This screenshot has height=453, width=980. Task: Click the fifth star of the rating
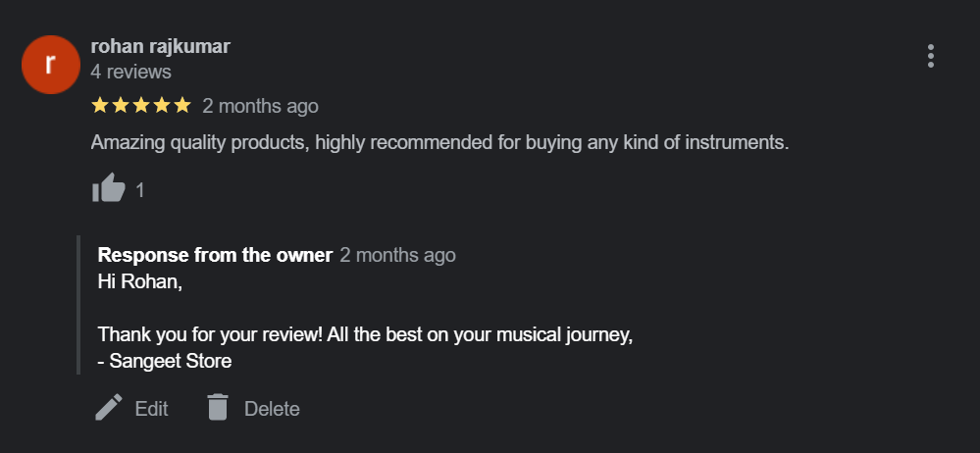tap(182, 105)
